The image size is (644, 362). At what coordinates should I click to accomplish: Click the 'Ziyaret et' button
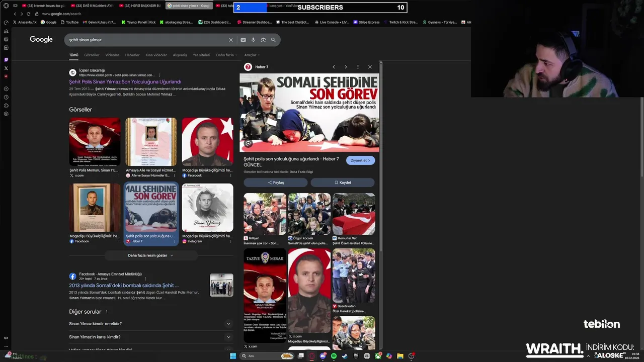[x=360, y=160]
